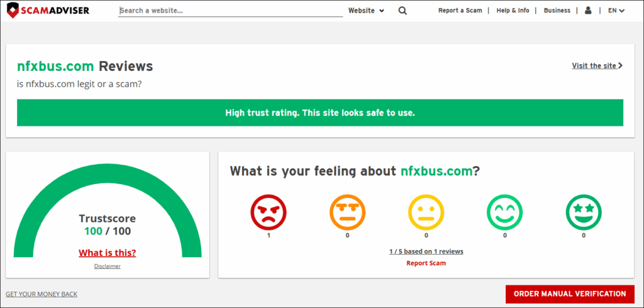Click the 1 / 5 based on 1 reviews link

[x=426, y=251]
